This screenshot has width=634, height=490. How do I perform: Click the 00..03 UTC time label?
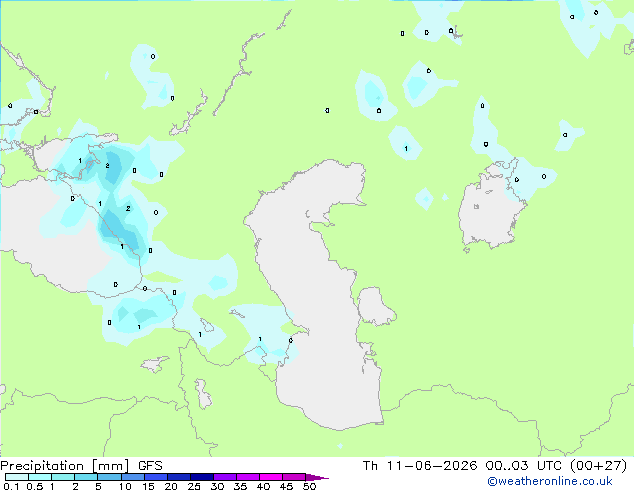click(x=524, y=466)
